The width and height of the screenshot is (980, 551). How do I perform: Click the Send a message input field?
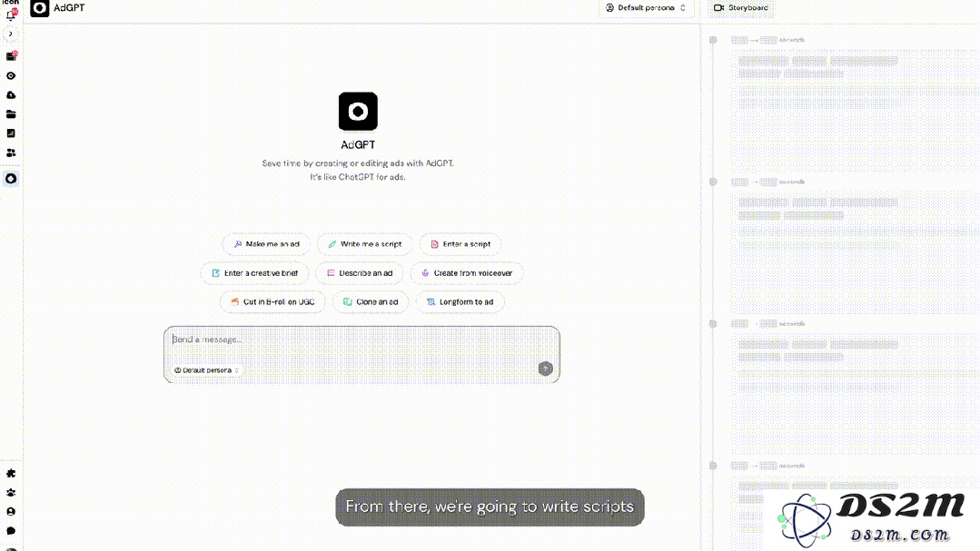(361, 354)
